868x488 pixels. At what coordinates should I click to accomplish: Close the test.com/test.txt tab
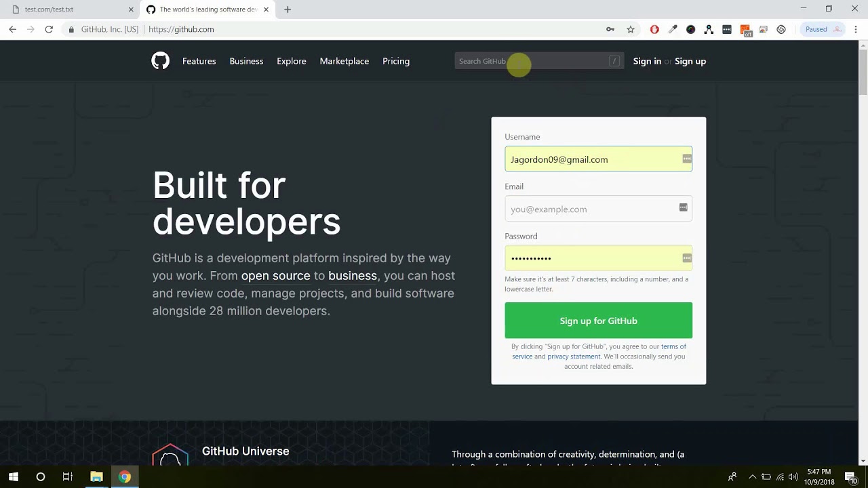click(x=131, y=9)
